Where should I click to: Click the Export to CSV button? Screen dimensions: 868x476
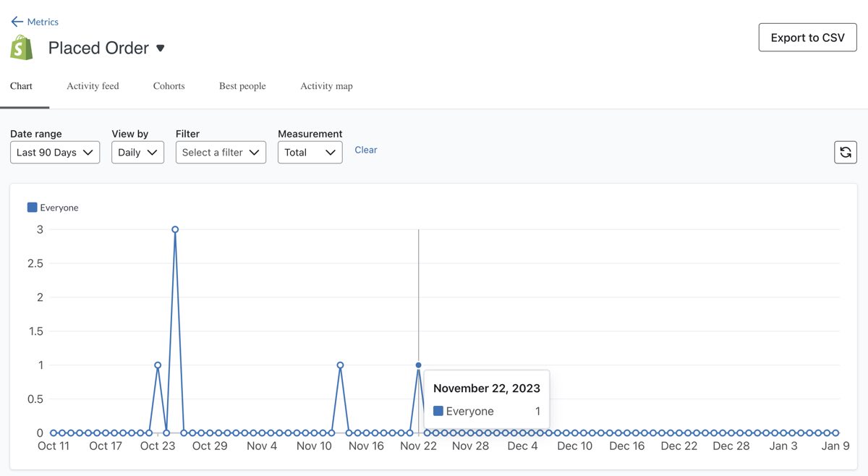(807, 38)
